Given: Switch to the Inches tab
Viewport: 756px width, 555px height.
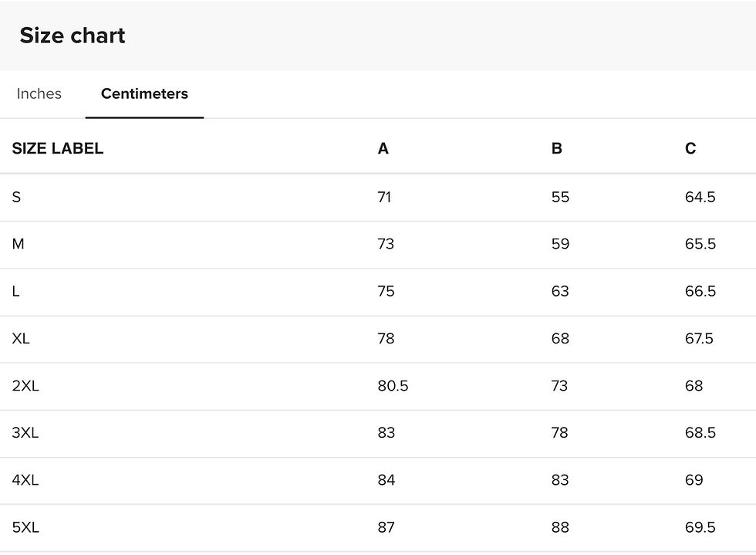Looking at the screenshot, I should coord(39,93).
